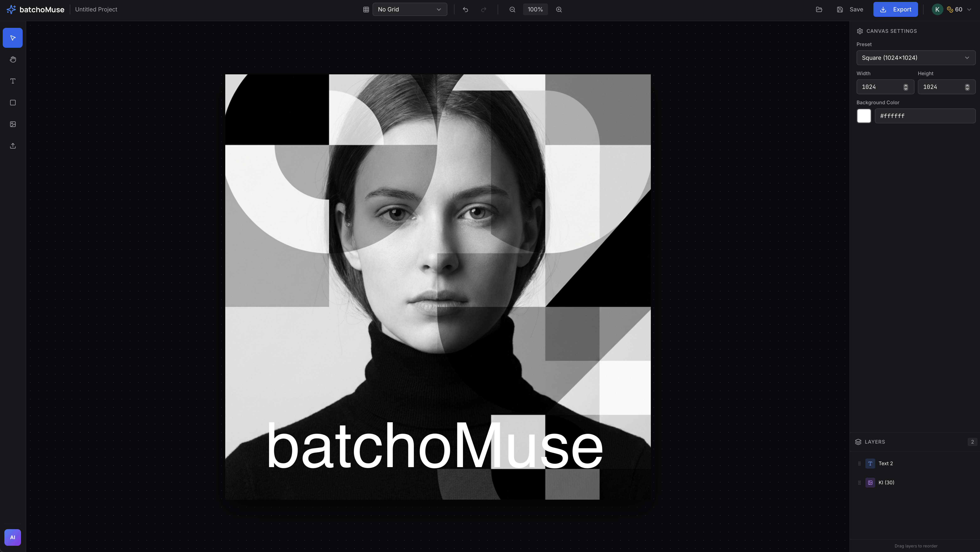Choose the rectangle shape tool
The image size is (980, 552).
(x=12, y=103)
